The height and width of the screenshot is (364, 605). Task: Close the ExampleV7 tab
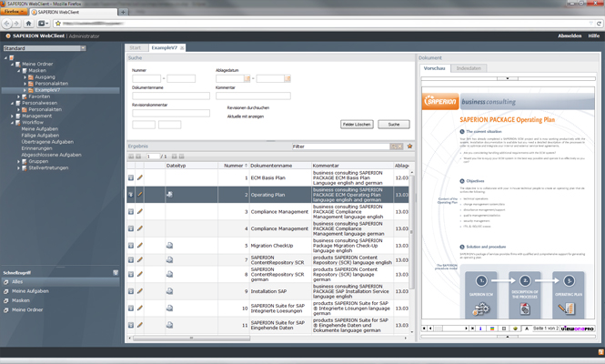(x=182, y=48)
